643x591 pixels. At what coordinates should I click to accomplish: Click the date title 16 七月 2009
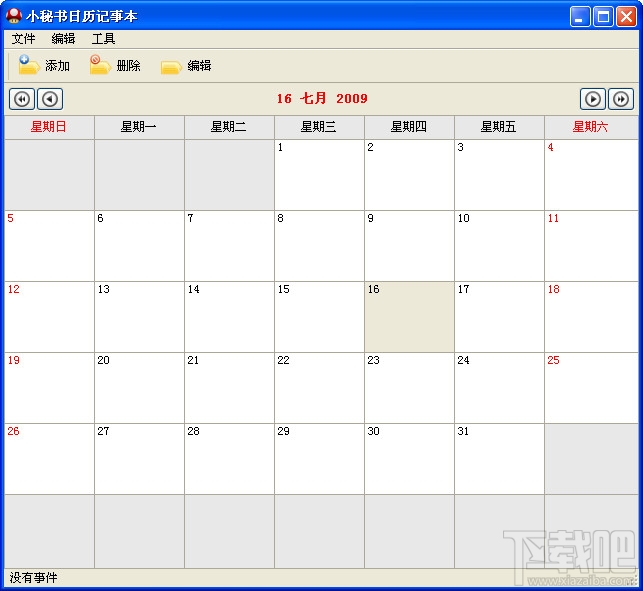click(x=322, y=98)
